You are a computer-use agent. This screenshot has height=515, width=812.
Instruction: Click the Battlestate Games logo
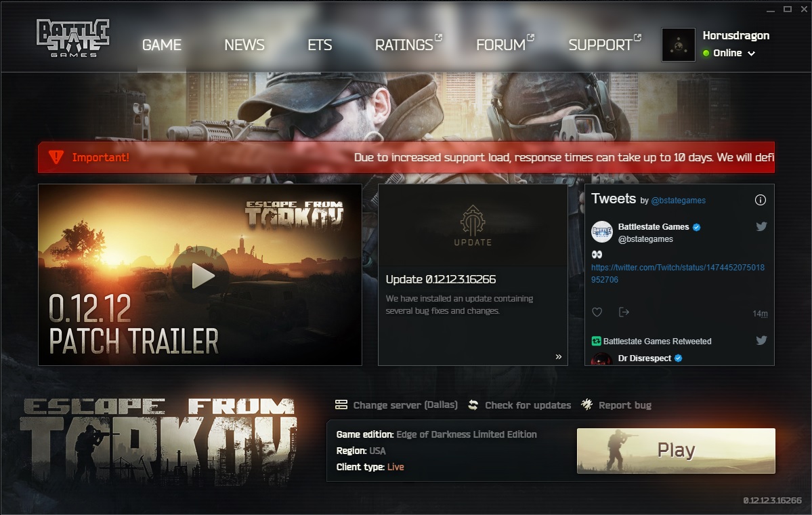(x=72, y=38)
